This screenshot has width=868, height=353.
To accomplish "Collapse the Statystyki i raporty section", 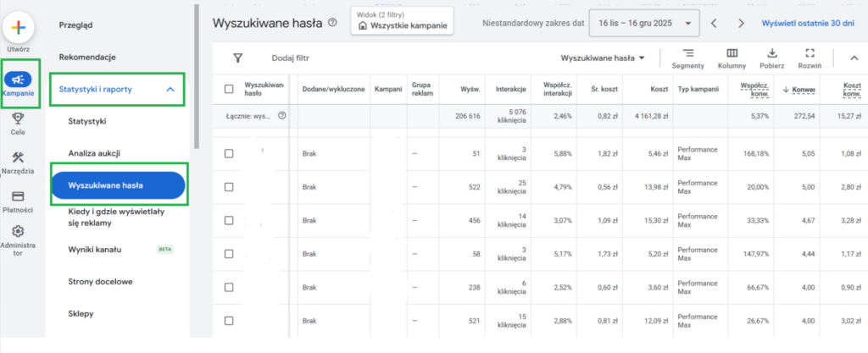I will click(x=170, y=89).
